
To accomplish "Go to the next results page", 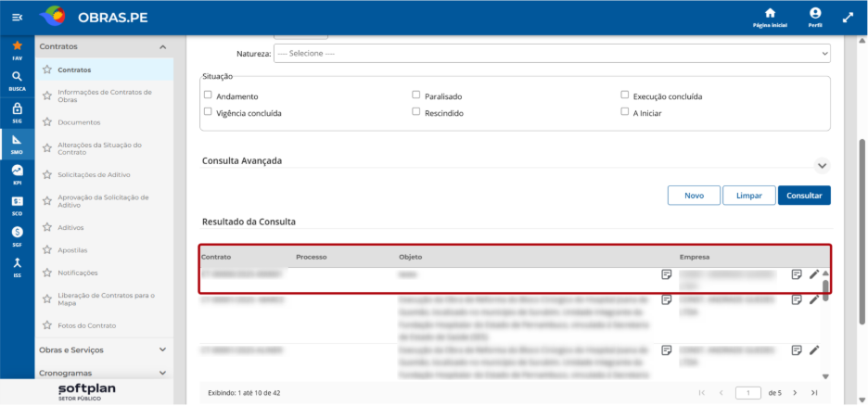I will [795, 393].
